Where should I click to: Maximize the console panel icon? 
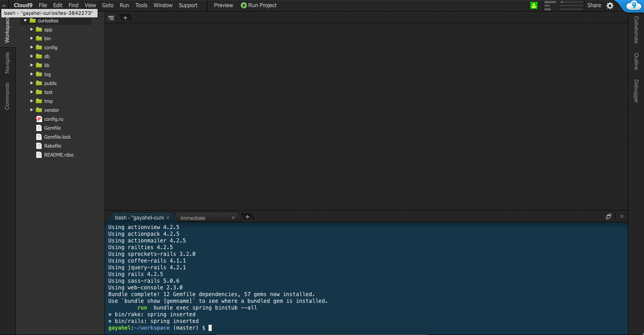(x=609, y=216)
